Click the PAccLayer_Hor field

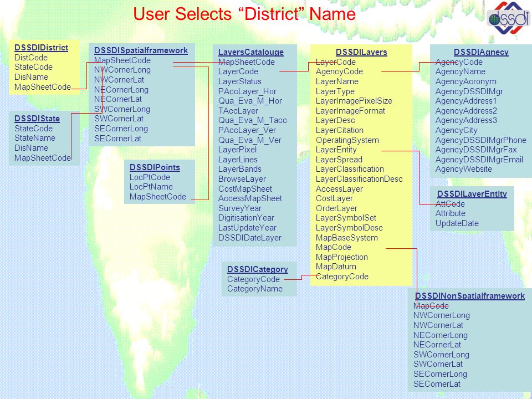coord(247,91)
